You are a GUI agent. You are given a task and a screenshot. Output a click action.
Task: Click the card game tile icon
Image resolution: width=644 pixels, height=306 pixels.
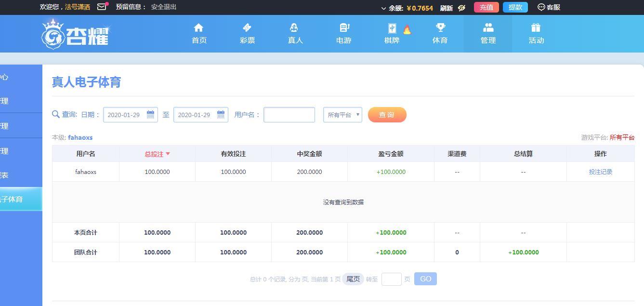[x=392, y=28]
